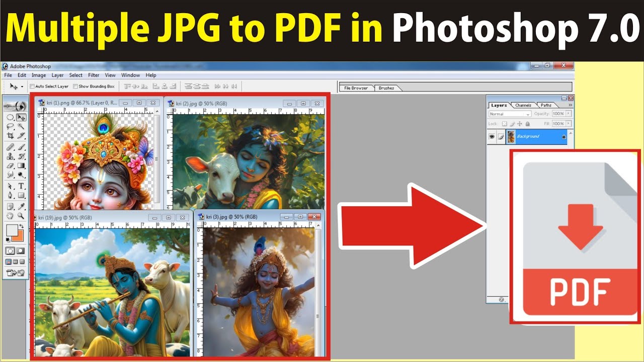
Task: Open the File menu
Action: 8,75
